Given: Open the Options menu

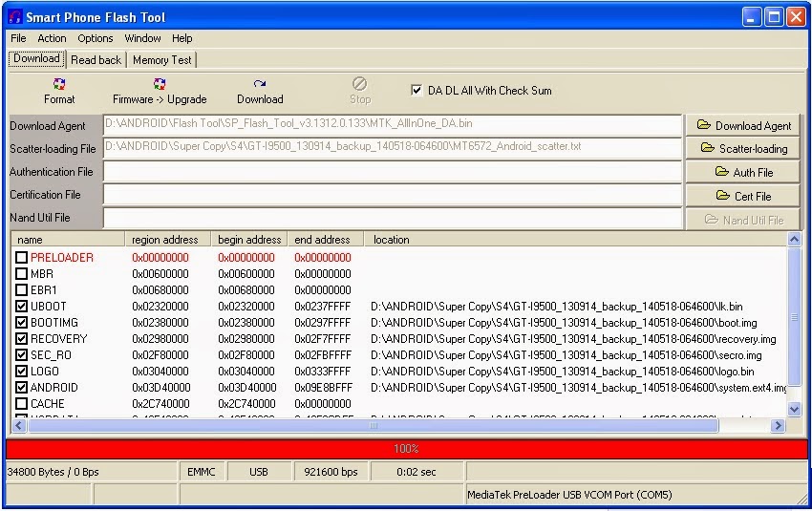Looking at the screenshot, I should (x=96, y=38).
